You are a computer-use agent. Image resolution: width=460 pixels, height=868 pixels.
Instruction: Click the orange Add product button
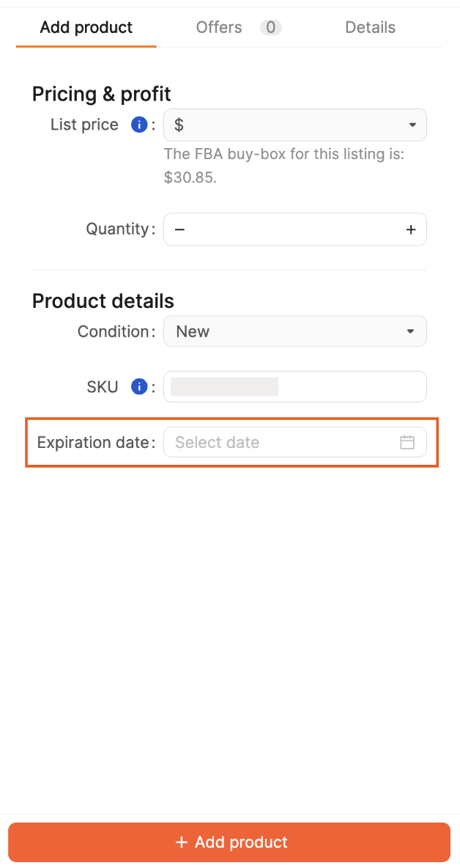pos(230,842)
